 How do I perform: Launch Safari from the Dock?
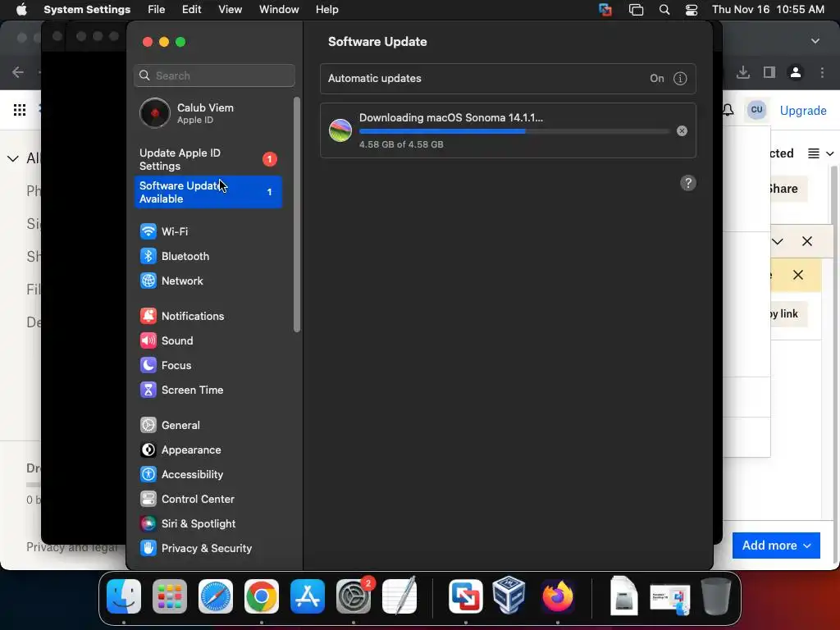click(216, 596)
